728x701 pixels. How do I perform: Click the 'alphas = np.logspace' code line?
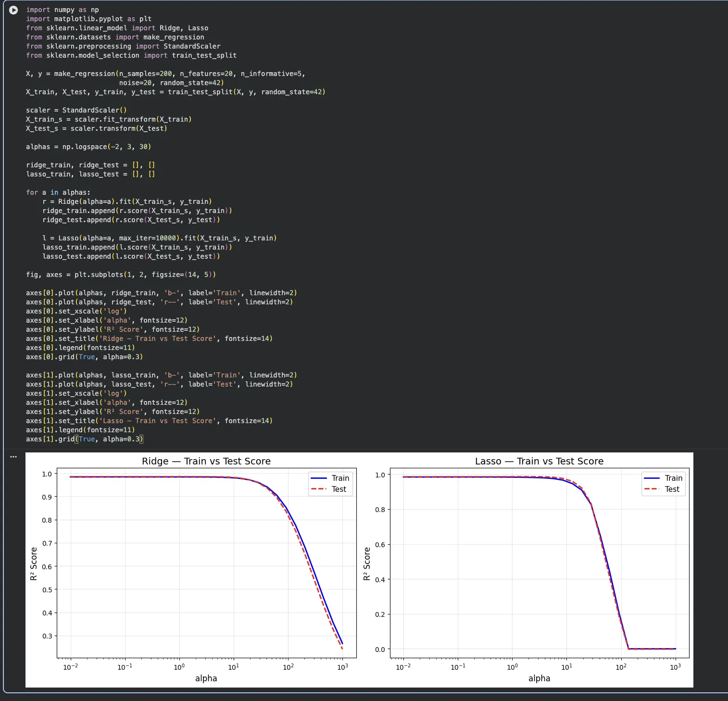pyautogui.click(x=88, y=147)
